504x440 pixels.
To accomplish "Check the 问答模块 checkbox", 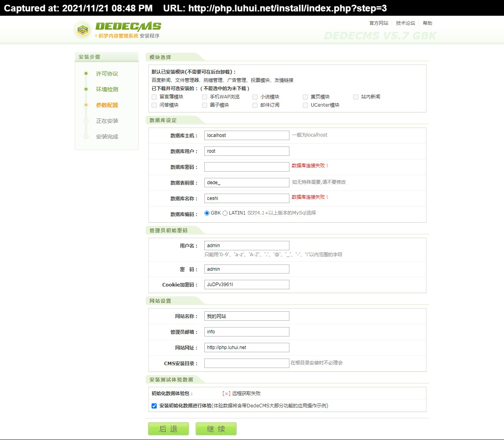I will click(154, 105).
